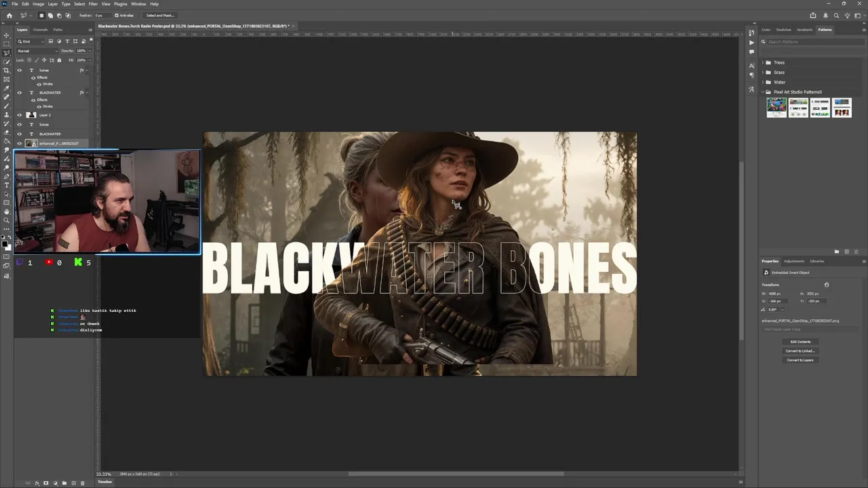
Task: Filter layers by adjustment layer icon
Action: pos(59,41)
